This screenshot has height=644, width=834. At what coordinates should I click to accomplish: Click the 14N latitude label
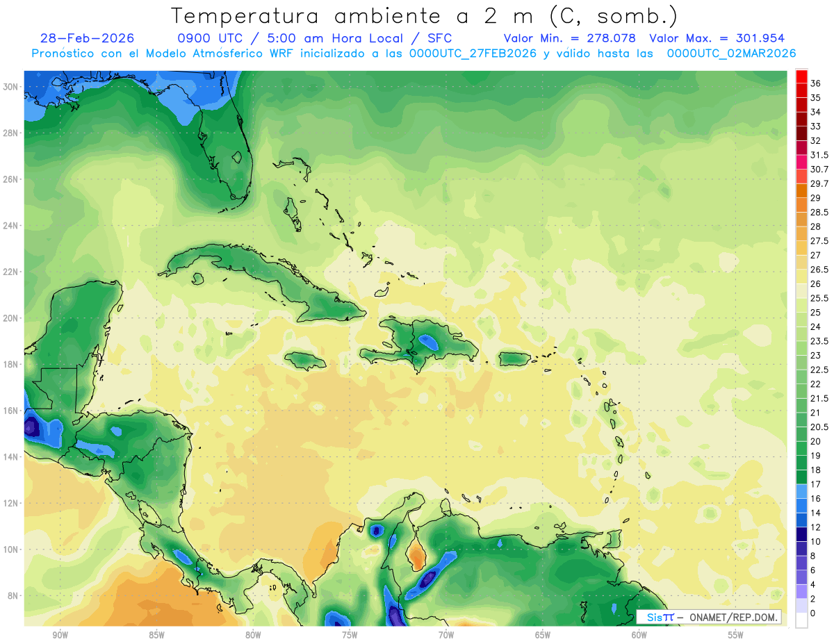coord(10,456)
